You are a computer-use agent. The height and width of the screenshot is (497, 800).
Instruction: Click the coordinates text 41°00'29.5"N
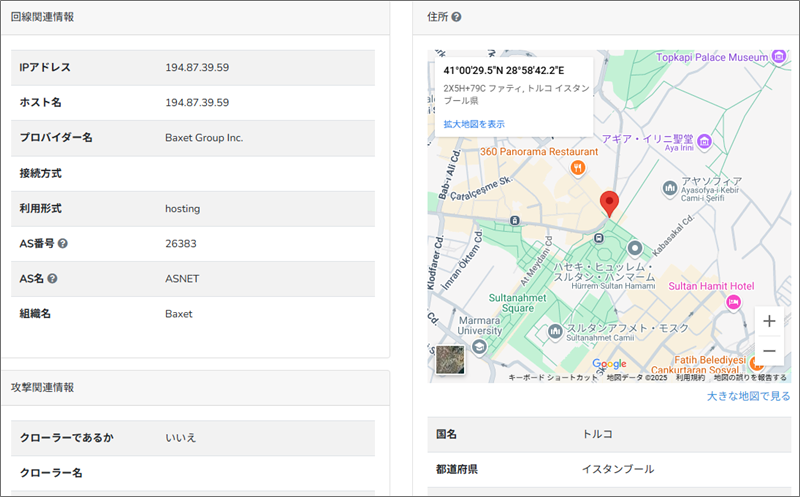pos(473,70)
